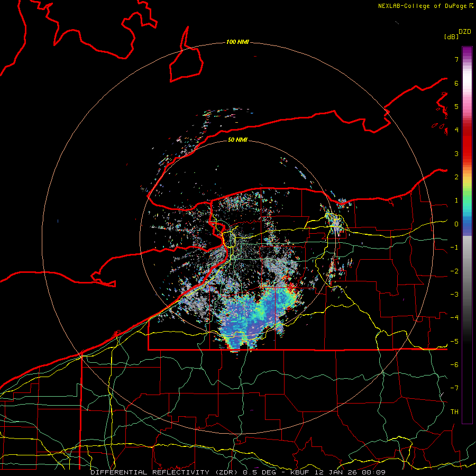Viewport: 476px width, 476px height.
Task: Pick the -7 value on the color scale
Action: point(454,388)
